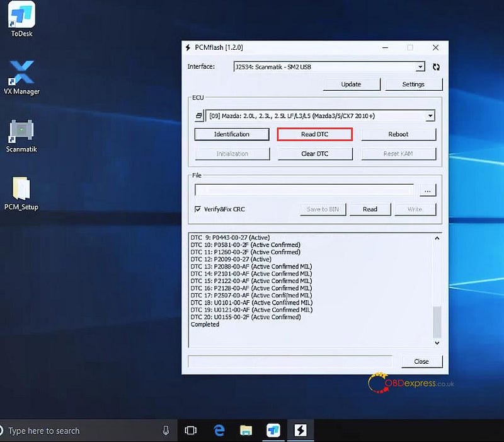
Task: Select log line DTC 18: U0101-00-AF
Action: (x=251, y=303)
